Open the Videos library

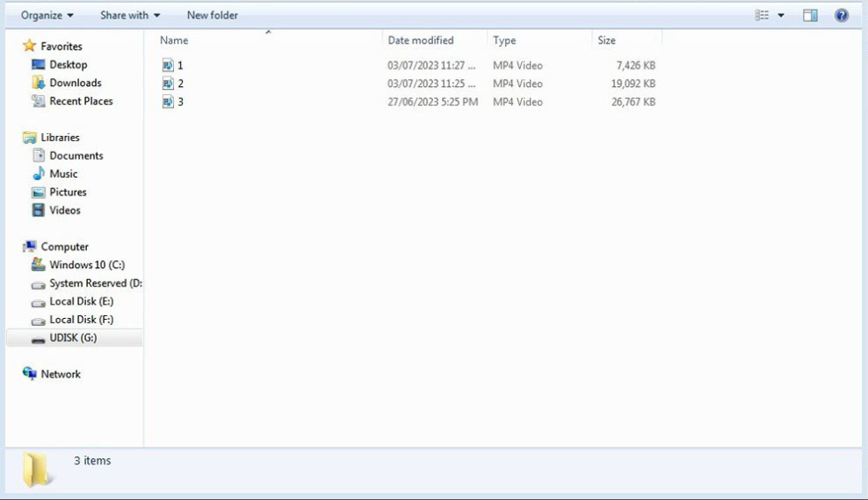pyautogui.click(x=65, y=210)
